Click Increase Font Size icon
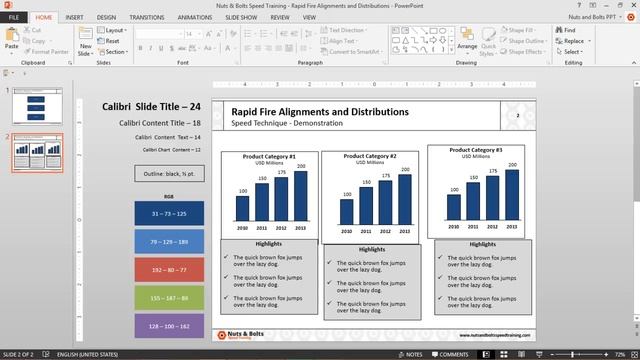The image size is (640, 360). pyautogui.click(x=209, y=34)
